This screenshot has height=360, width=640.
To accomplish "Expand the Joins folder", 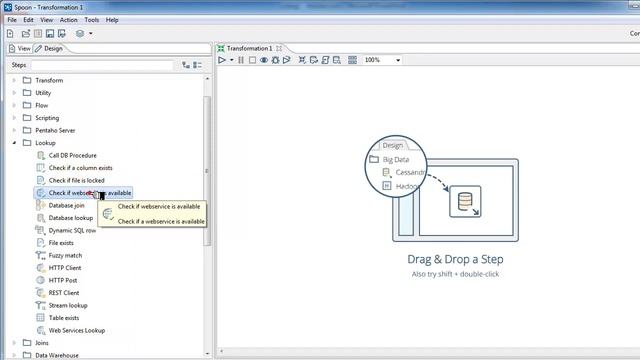I will tap(14, 343).
